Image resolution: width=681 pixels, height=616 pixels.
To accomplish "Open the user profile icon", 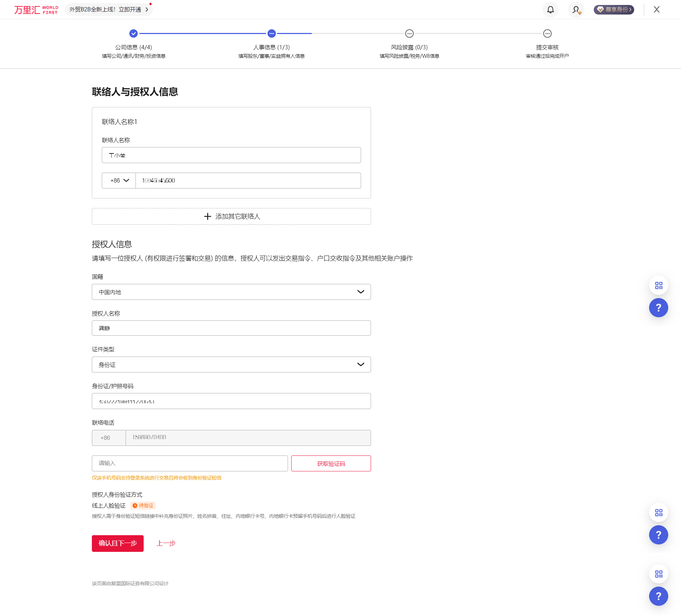I will (x=576, y=10).
